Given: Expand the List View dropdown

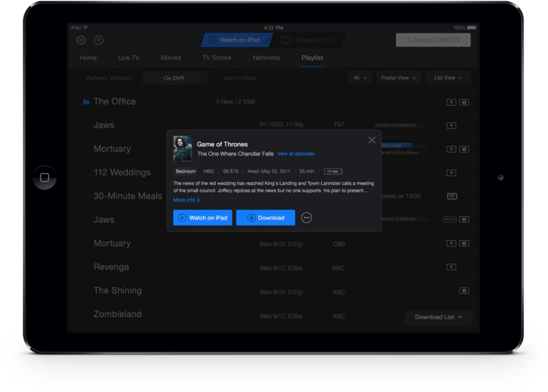Looking at the screenshot, I should point(448,78).
